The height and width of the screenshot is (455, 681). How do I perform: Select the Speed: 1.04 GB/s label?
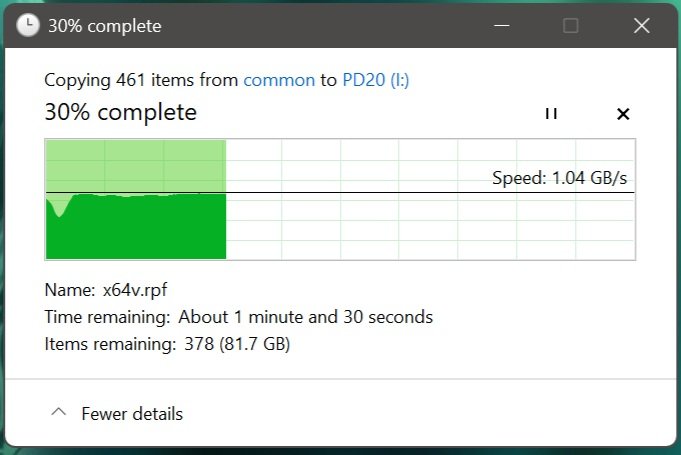click(x=559, y=178)
